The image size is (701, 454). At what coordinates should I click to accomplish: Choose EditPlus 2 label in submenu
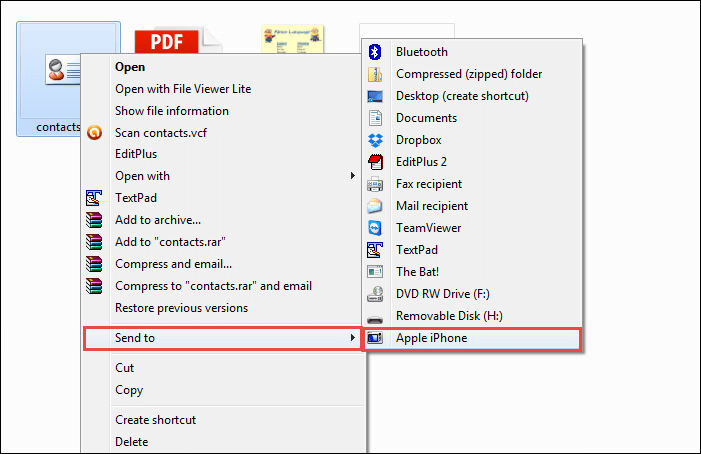coord(422,162)
